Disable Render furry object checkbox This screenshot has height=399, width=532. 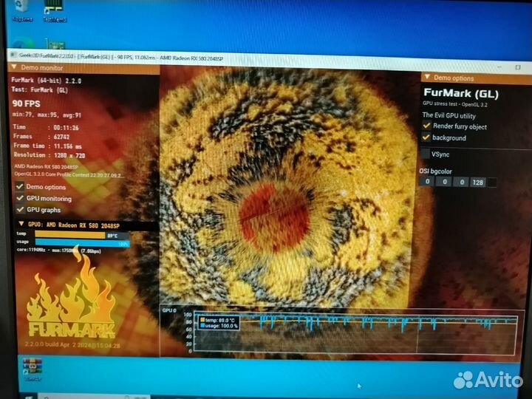pos(426,126)
